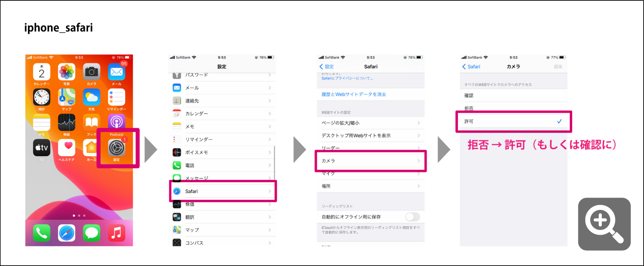Expand the コンパス row chevron in Settings
This screenshot has height=266, width=644.
270,243
